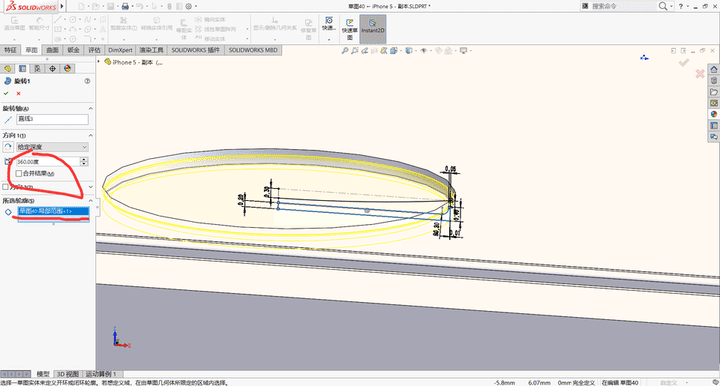Viewport: 720px width, 386px height.
Task: Open the 3D 视图 tab at bottom
Action: [x=68, y=374]
